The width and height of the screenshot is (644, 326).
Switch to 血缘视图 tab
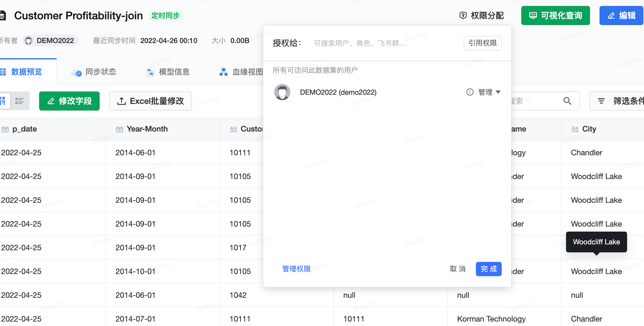241,72
